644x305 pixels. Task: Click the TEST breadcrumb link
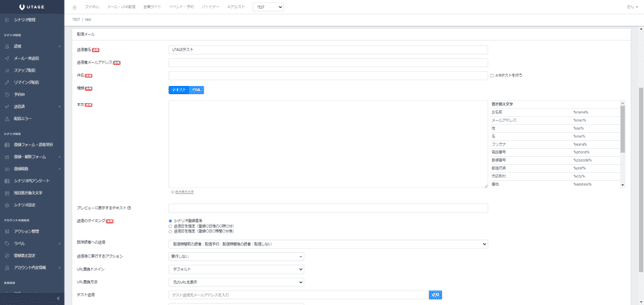point(76,19)
